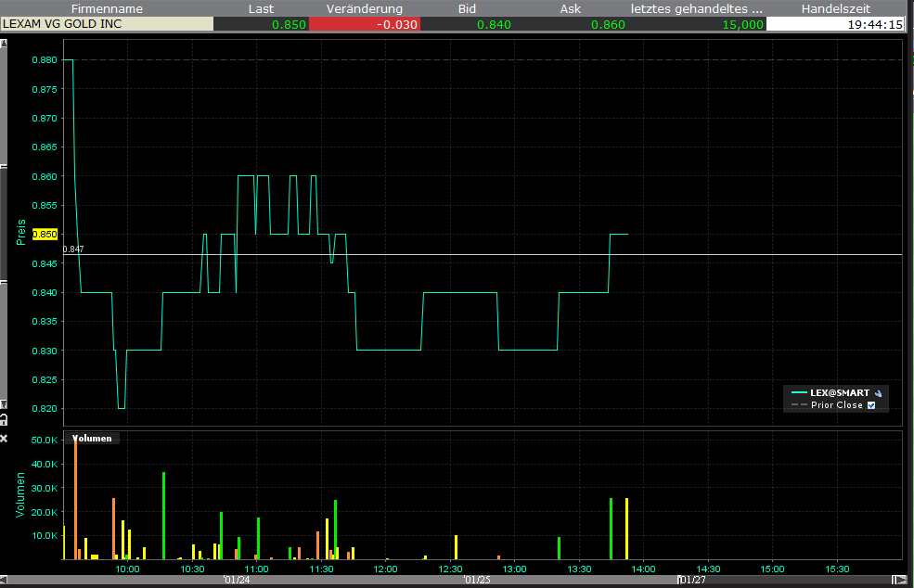Image resolution: width=914 pixels, height=588 pixels.
Task: Click the '01/24 date section on timeline bar
Action: (x=237, y=581)
